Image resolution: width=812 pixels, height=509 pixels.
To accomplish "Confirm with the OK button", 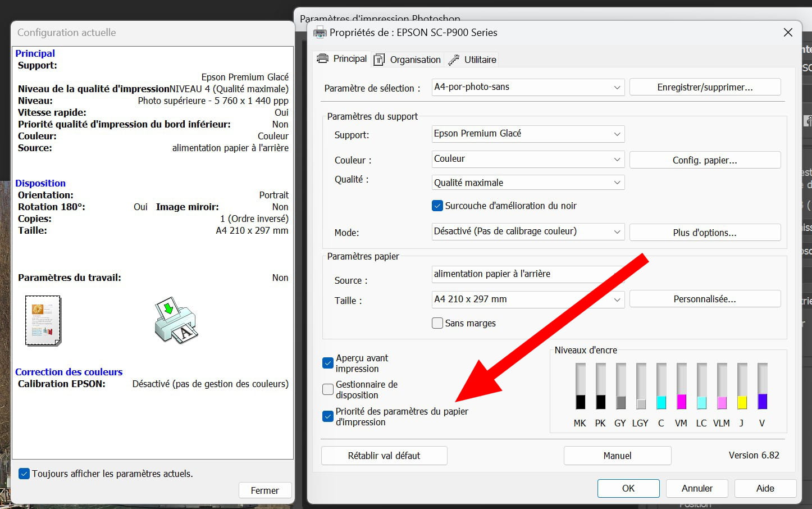I will pos(628,488).
